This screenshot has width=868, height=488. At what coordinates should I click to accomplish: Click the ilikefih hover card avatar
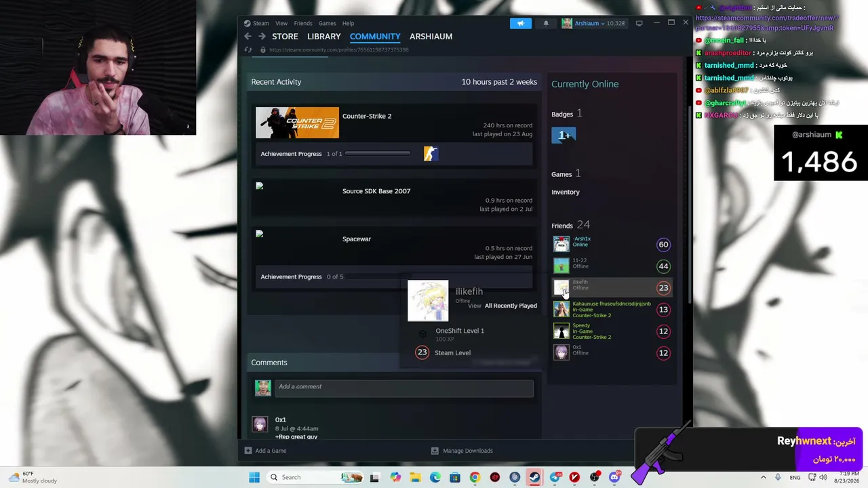click(428, 300)
